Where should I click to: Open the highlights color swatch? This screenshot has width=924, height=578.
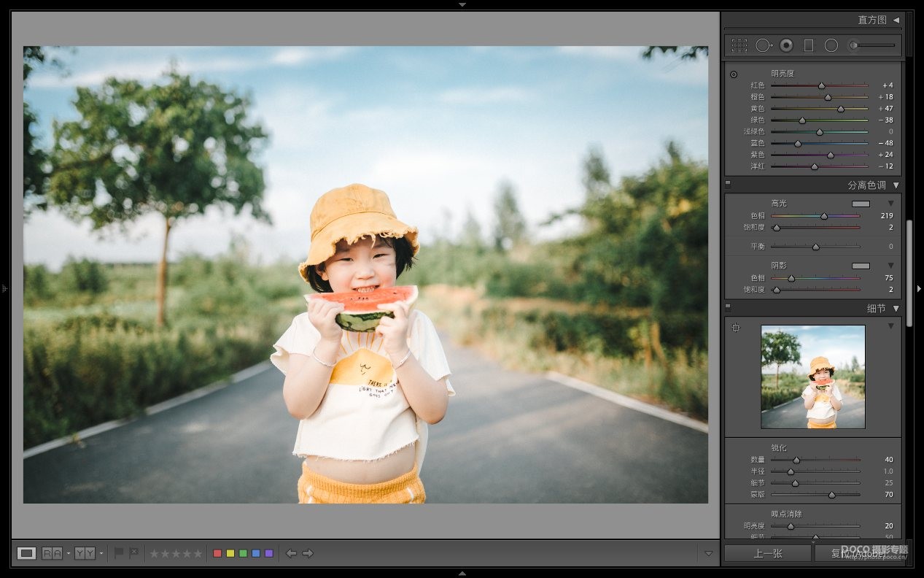click(x=861, y=204)
